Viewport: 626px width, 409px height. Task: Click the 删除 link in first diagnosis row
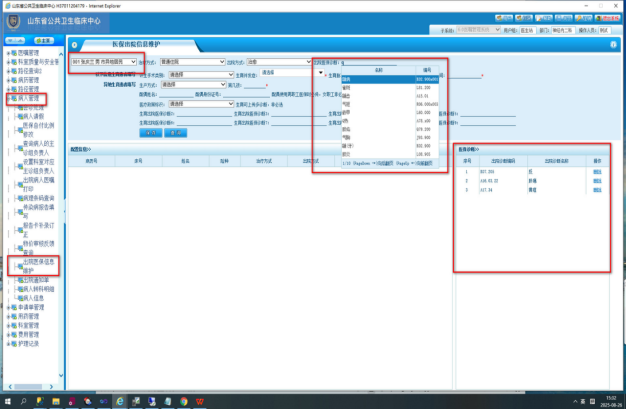tap(597, 172)
